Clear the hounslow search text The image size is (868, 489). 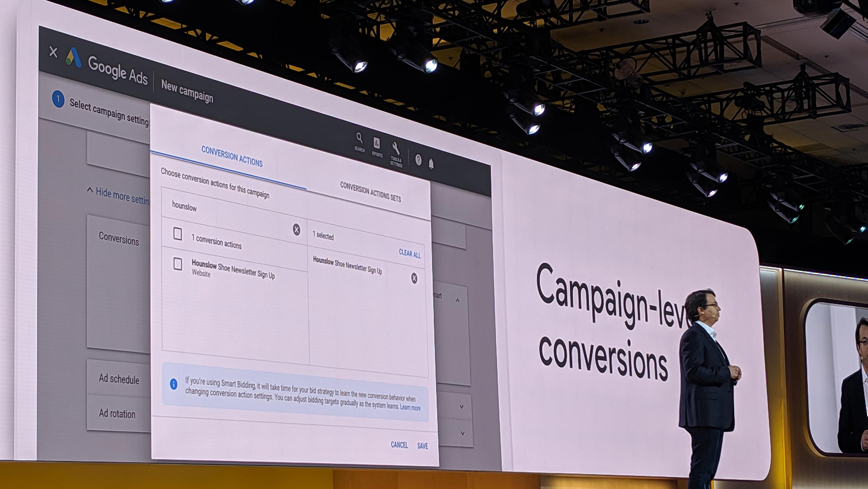(296, 229)
